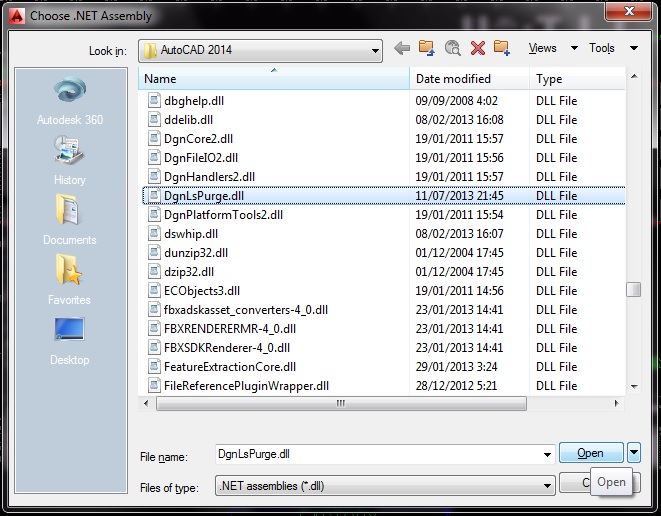661x516 pixels.
Task: Click file icon of dzip32.dll
Action: pyautogui.click(x=154, y=271)
